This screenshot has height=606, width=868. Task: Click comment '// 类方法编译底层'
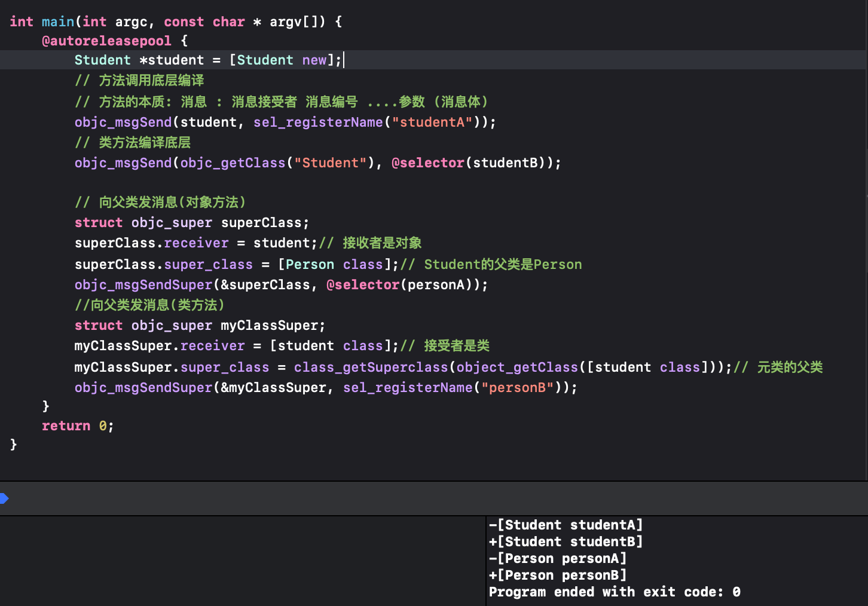[133, 142]
